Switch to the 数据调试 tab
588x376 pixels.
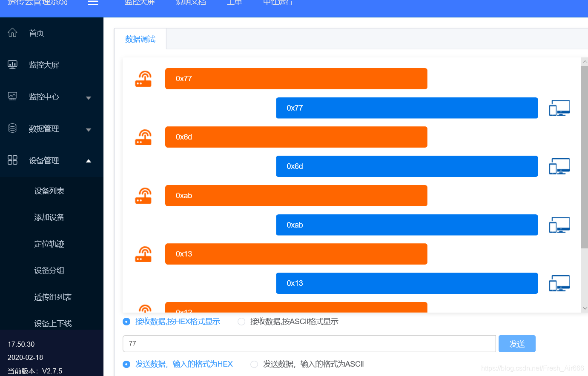[x=140, y=39]
